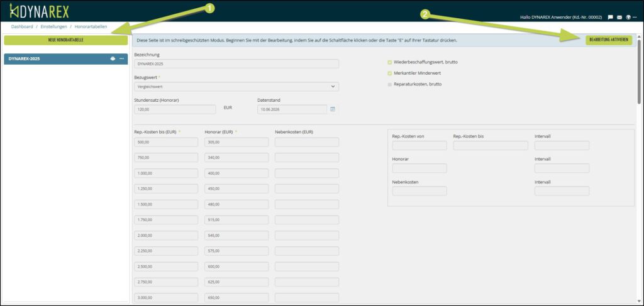Click Honorar field 400,00
The width and height of the screenshot is (644, 306).
coord(236,173)
